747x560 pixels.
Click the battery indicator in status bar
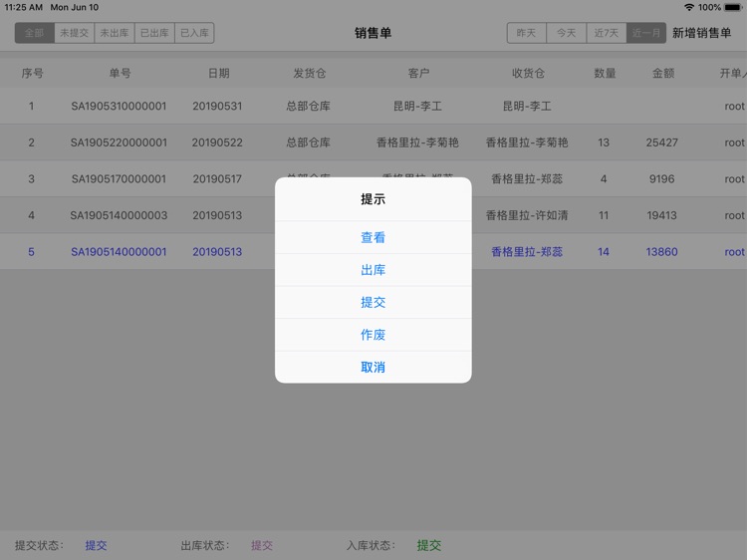tap(733, 7)
